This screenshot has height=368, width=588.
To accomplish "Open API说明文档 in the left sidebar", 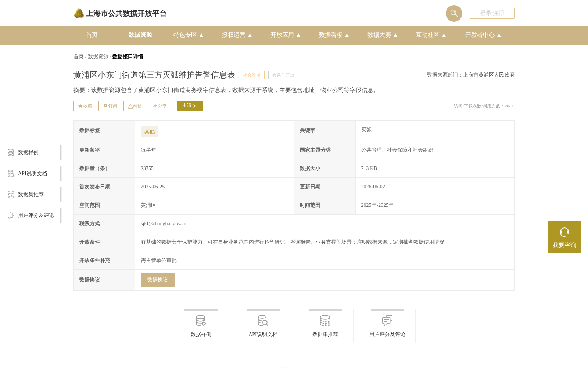I will 31,173.
